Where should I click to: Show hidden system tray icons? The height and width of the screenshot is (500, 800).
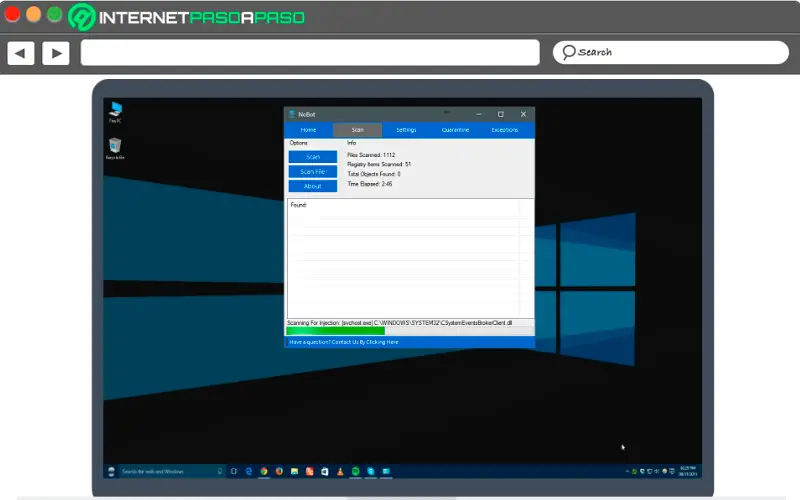point(627,471)
